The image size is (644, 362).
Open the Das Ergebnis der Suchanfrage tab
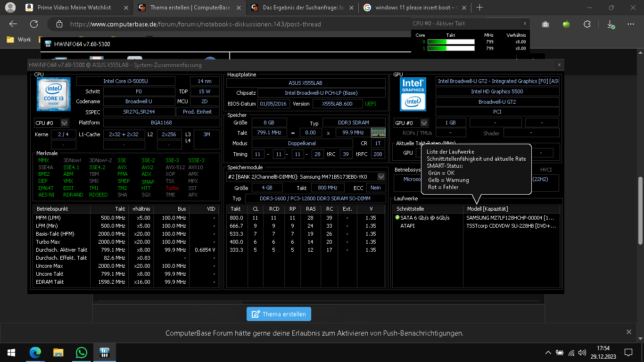[302, 8]
